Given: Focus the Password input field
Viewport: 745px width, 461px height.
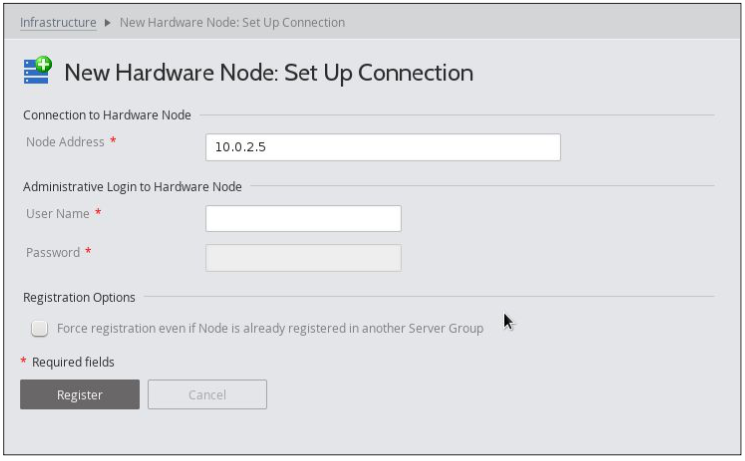Looking at the screenshot, I should 303,258.
